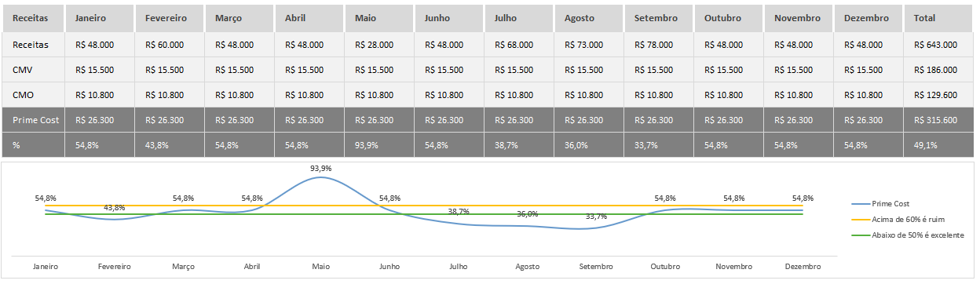Screen dimensions: 980x284
Task: Click the 93,9% data label on chart peak
Action: (320, 168)
